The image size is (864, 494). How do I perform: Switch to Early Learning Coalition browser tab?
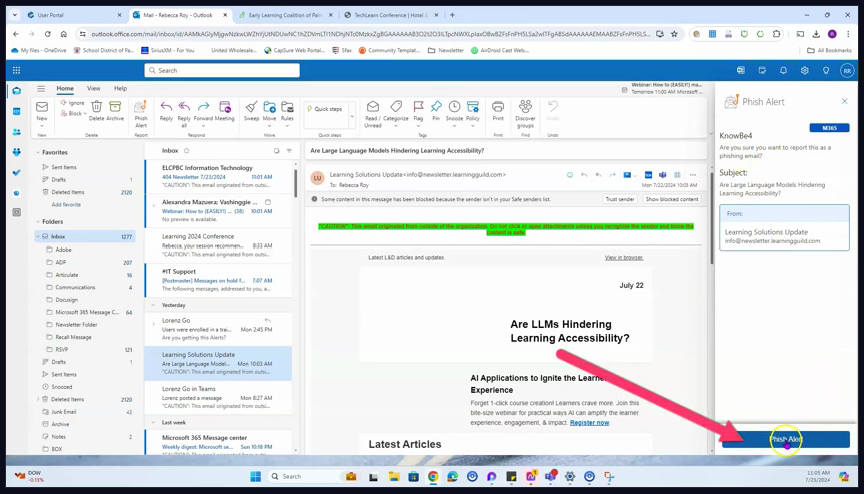[285, 15]
